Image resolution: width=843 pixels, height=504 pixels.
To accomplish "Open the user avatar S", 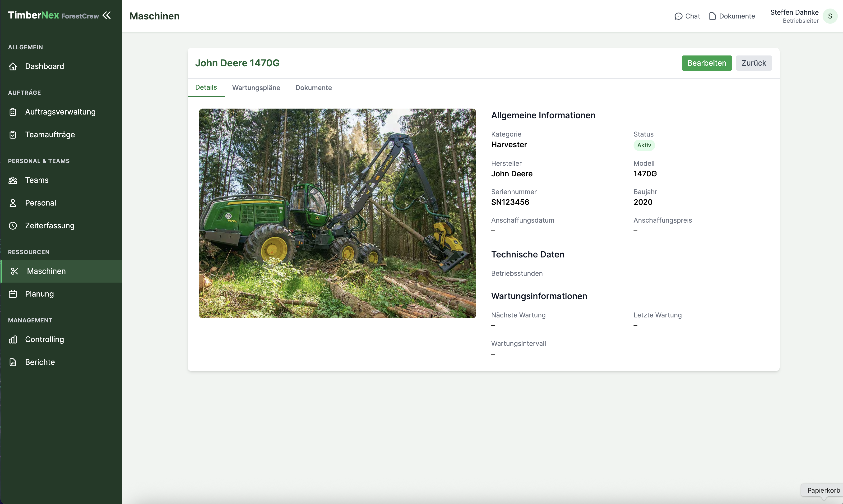I will pyautogui.click(x=830, y=16).
